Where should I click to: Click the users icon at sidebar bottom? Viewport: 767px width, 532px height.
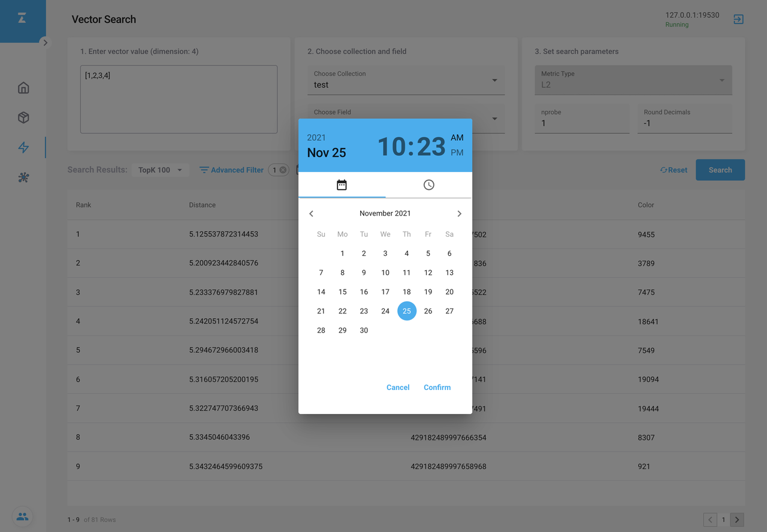tap(22, 516)
